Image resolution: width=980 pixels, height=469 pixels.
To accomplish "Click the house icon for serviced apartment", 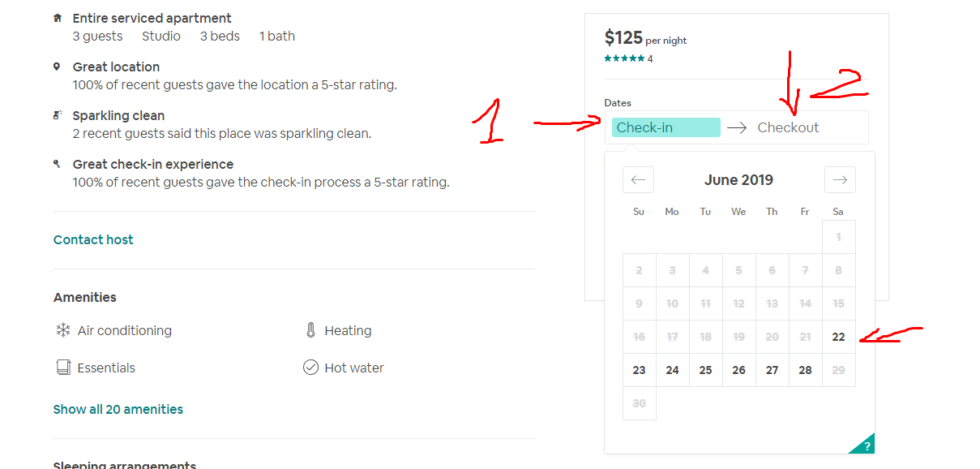I will pos(57,18).
